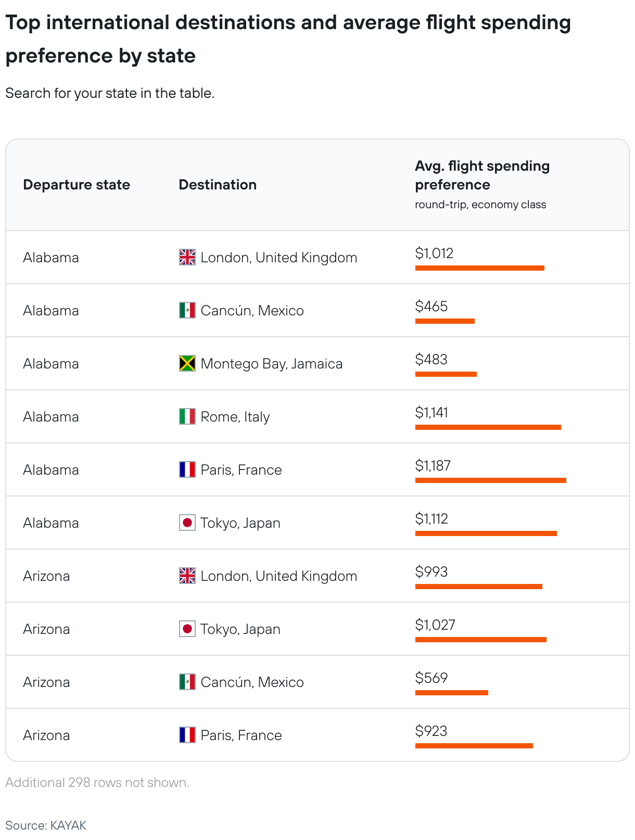Click the France flag in Alabama Paris row

(x=187, y=469)
